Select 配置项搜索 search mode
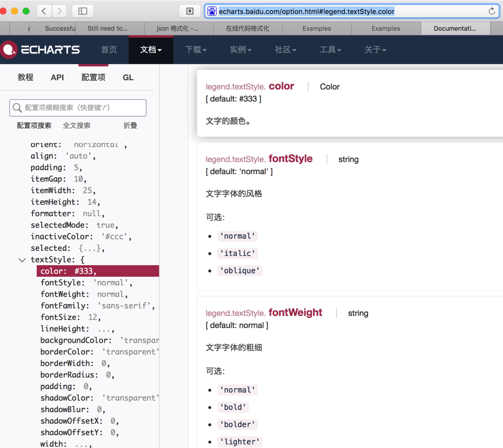The image size is (503, 448). 34,126
